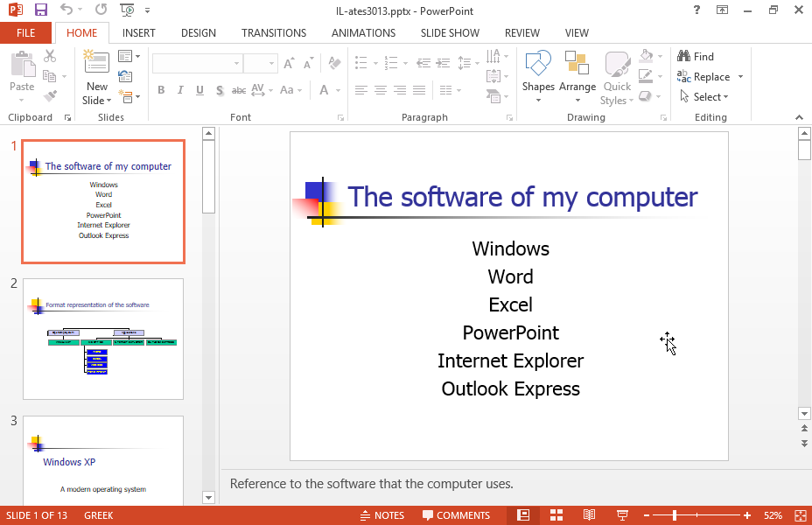Open Customize Quick Access Toolbar arrow
Image resolution: width=812 pixels, height=525 pixels.
(x=148, y=10)
